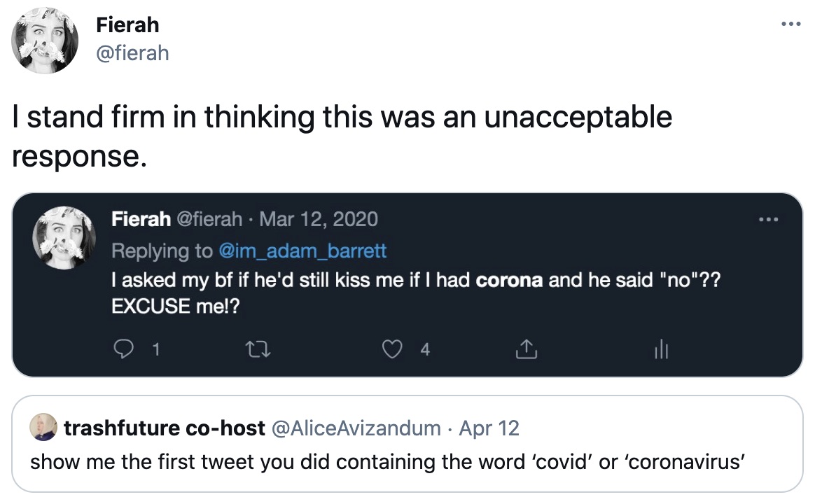The image size is (815, 504).
Task: Open the @im_adam_barrett mention link
Action: pos(302,251)
